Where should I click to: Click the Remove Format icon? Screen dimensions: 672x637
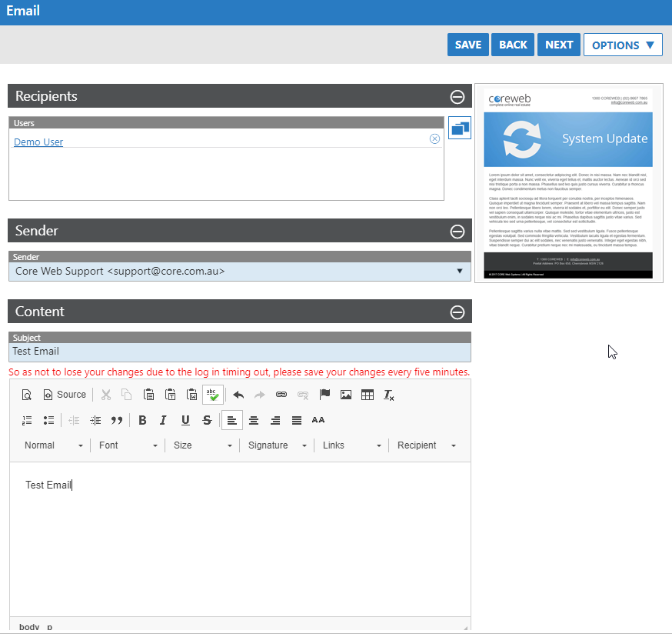[389, 395]
